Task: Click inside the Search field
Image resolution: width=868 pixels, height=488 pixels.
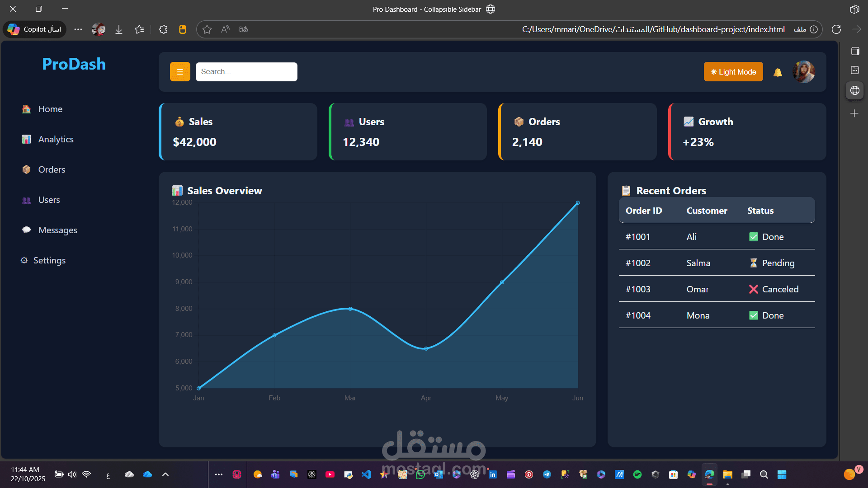Action: click(246, 71)
